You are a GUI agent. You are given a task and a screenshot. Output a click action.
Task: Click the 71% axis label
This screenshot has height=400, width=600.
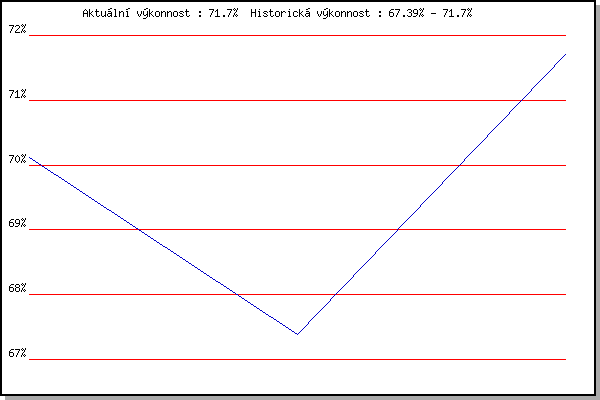pos(17,94)
